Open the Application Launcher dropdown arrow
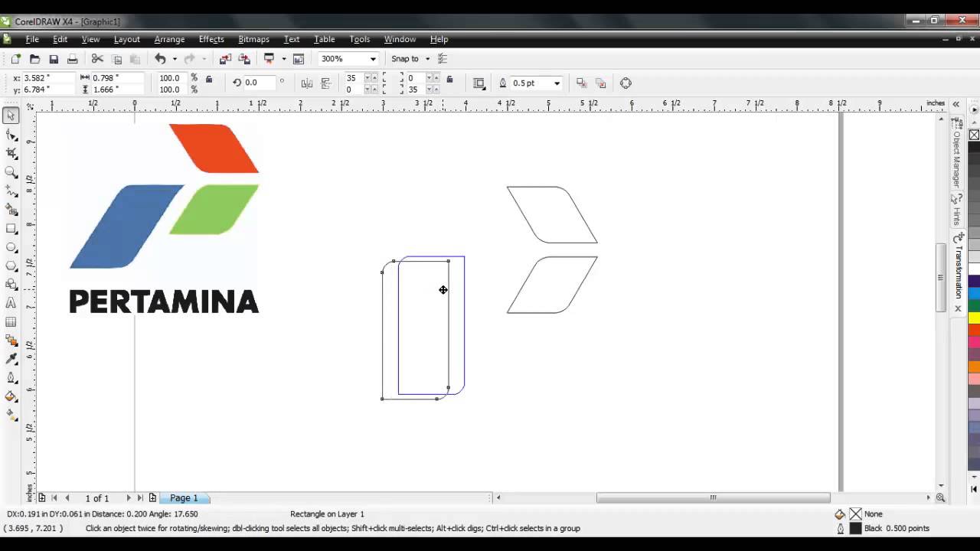The height and width of the screenshot is (551, 980). pyautogui.click(x=283, y=59)
